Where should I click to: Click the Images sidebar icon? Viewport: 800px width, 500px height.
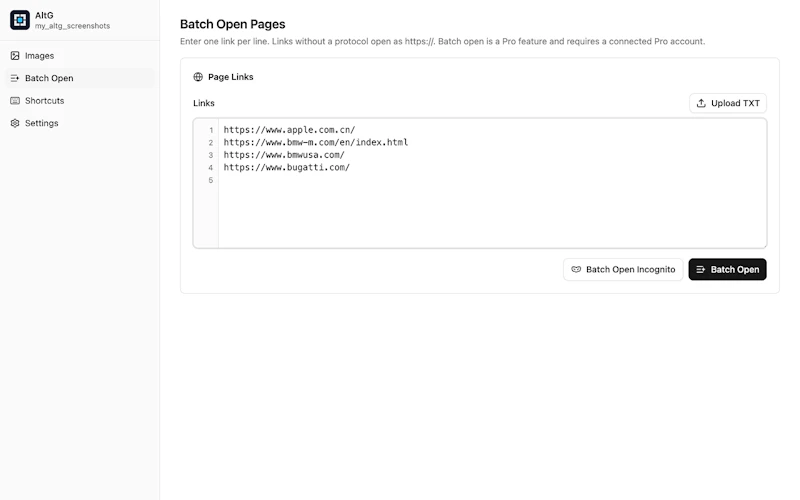15,56
